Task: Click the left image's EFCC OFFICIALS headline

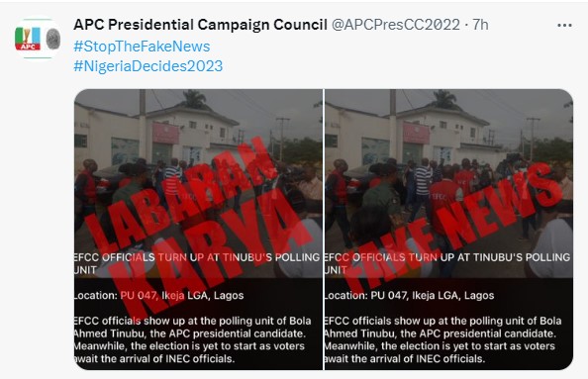Action: point(197,263)
